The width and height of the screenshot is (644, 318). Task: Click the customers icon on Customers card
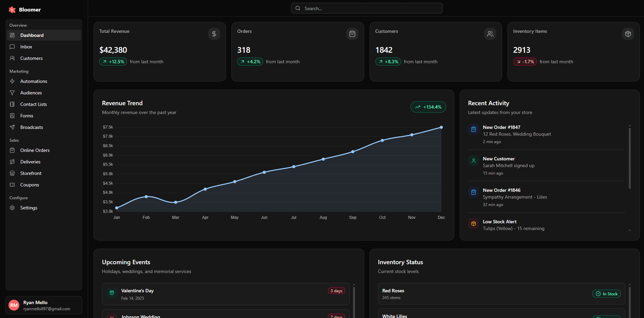tap(490, 34)
